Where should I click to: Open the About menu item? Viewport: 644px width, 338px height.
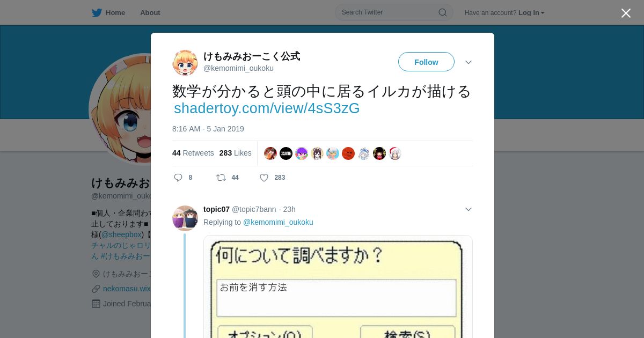[x=150, y=13]
